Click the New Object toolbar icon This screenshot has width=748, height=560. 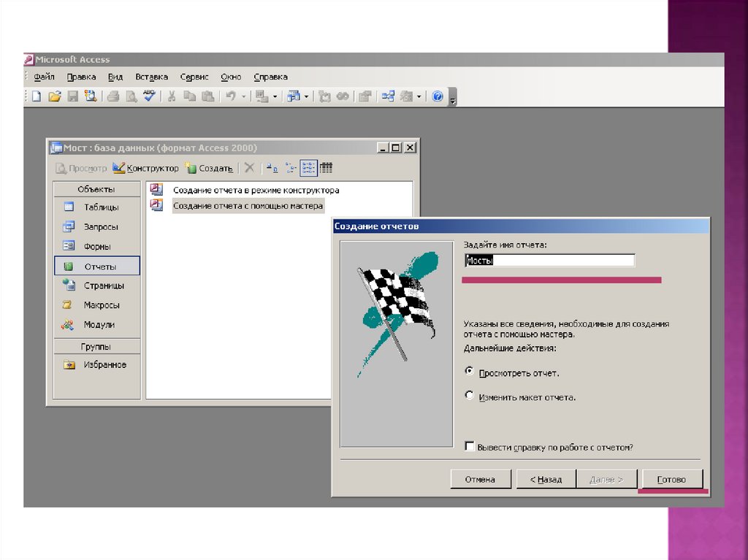406,96
